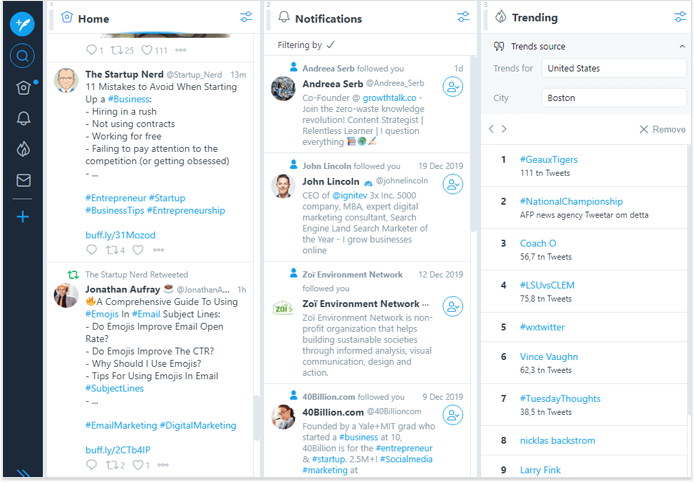Open the Coach O trend
This screenshot has height=482, width=694.
pos(538,243)
